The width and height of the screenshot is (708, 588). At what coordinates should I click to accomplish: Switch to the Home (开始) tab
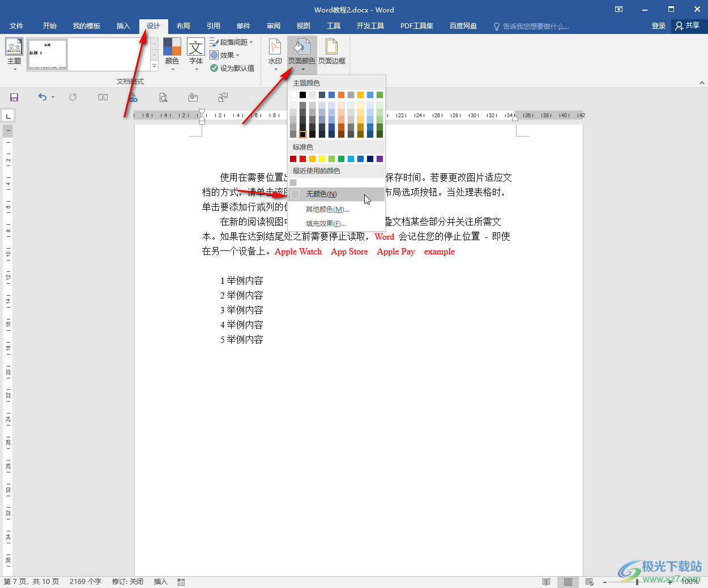(50, 26)
